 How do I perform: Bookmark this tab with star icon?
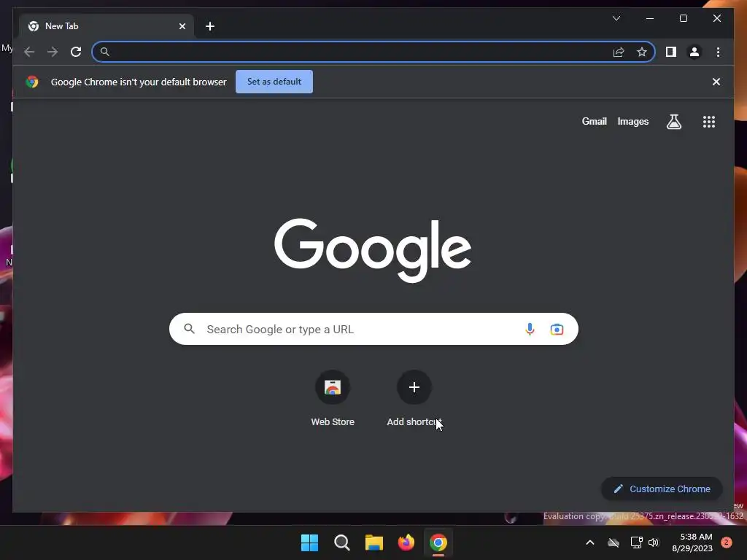pyautogui.click(x=642, y=52)
